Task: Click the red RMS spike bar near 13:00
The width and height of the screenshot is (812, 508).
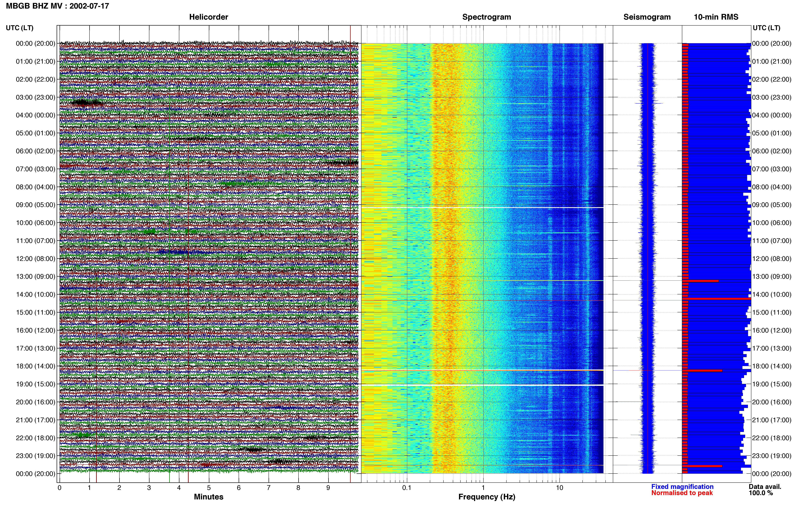Action: pyautogui.click(x=700, y=281)
